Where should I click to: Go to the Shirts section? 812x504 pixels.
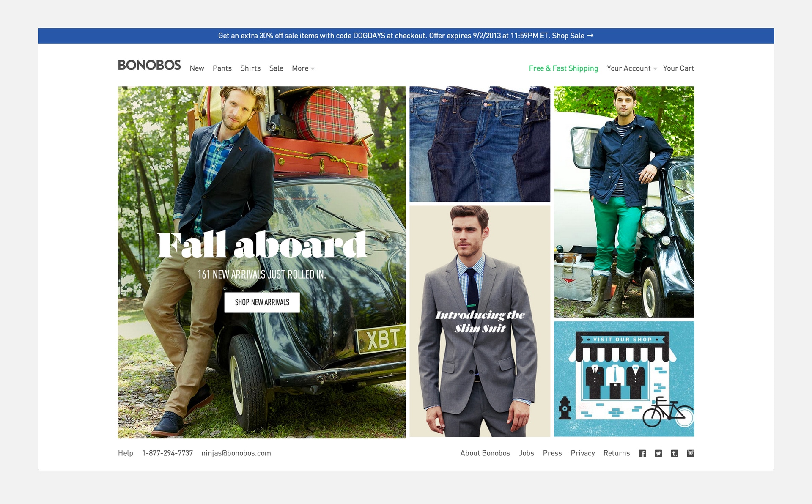(250, 68)
